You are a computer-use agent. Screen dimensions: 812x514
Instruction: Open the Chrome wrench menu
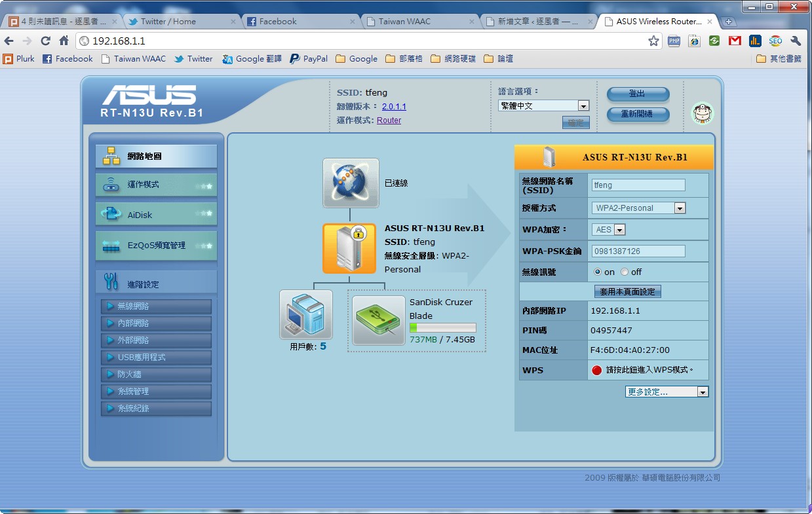tap(796, 41)
